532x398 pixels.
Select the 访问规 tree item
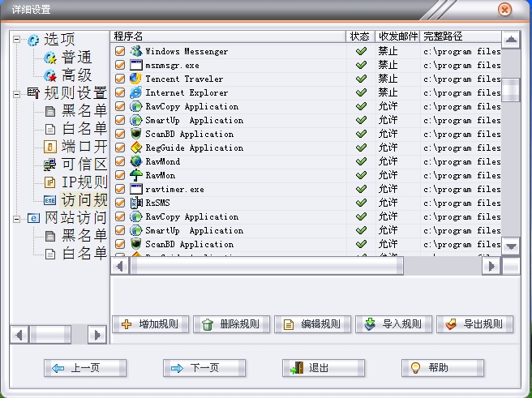[x=84, y=200]
